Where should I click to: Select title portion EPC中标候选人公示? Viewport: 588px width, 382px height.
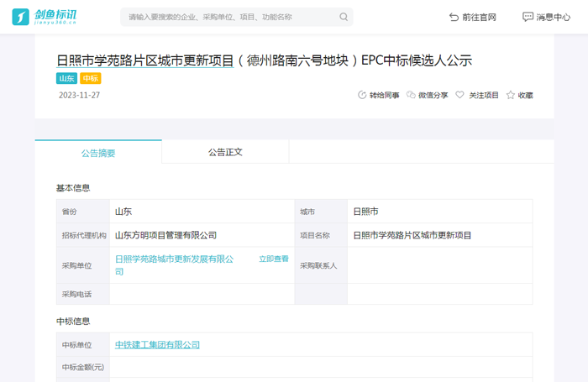(417, 60)
